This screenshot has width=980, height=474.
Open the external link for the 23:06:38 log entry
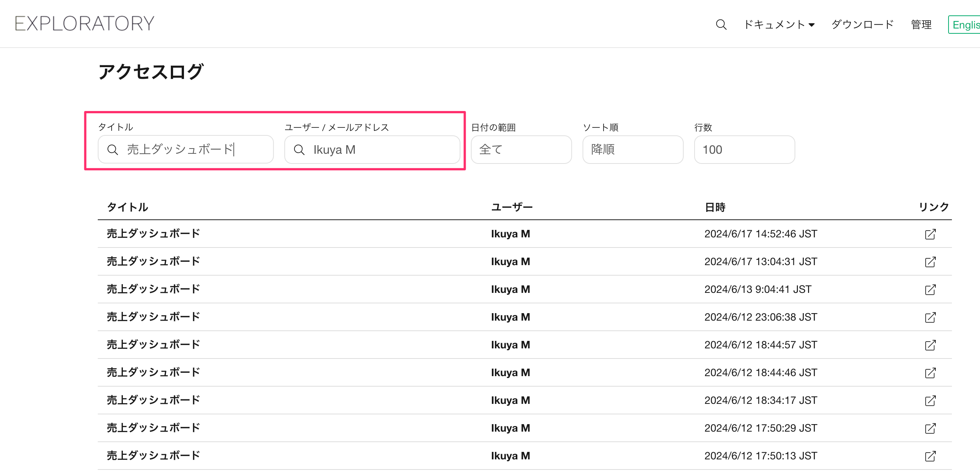tap(930, 318)
